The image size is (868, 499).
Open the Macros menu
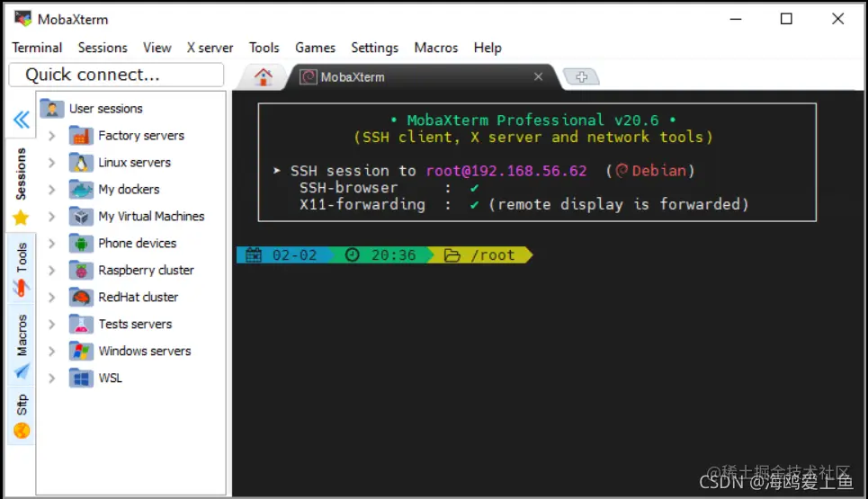point(436,48)
